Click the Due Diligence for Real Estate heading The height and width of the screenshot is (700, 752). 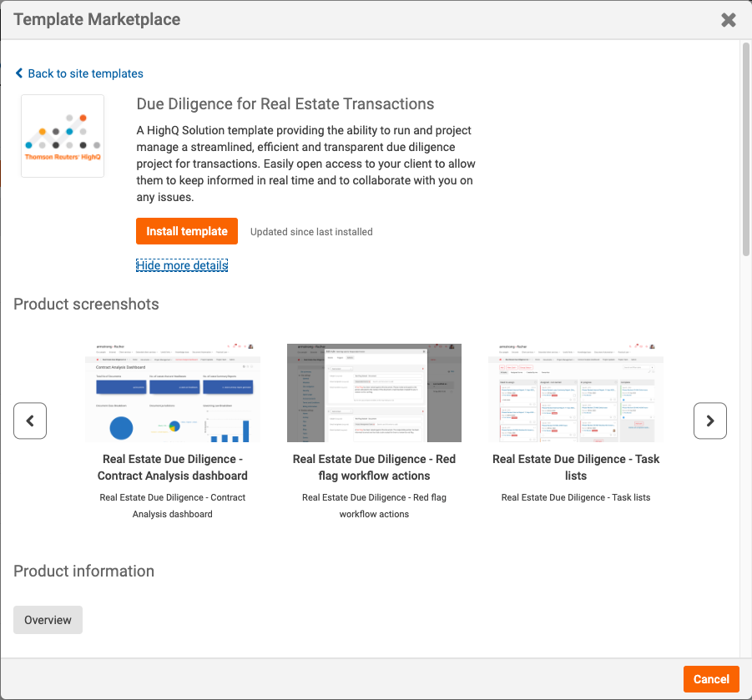click(x=285, y=104)
